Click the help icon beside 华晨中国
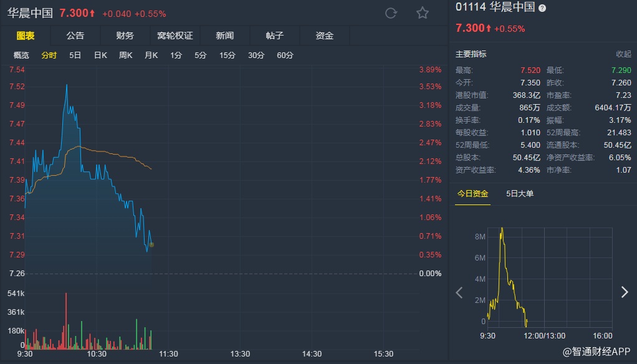The height and width of the screenshot is (364, 637). [x=542, y=8]
